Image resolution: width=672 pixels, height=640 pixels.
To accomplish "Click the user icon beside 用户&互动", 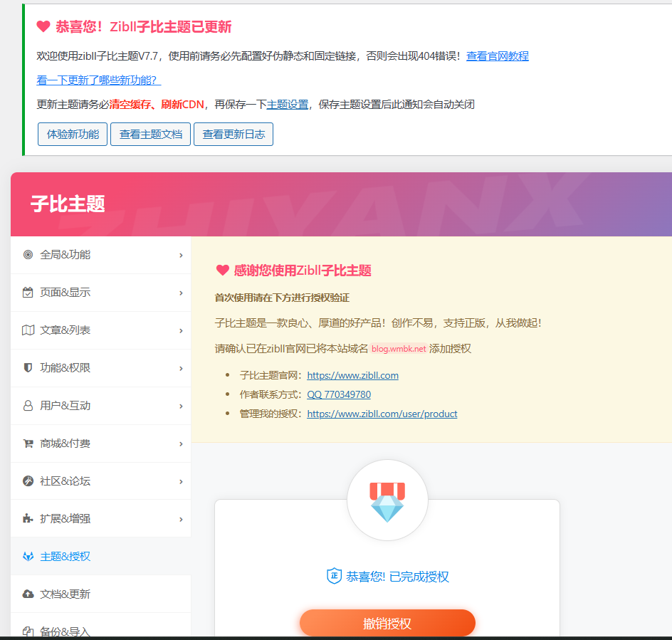I will click(x=28, y=406).
